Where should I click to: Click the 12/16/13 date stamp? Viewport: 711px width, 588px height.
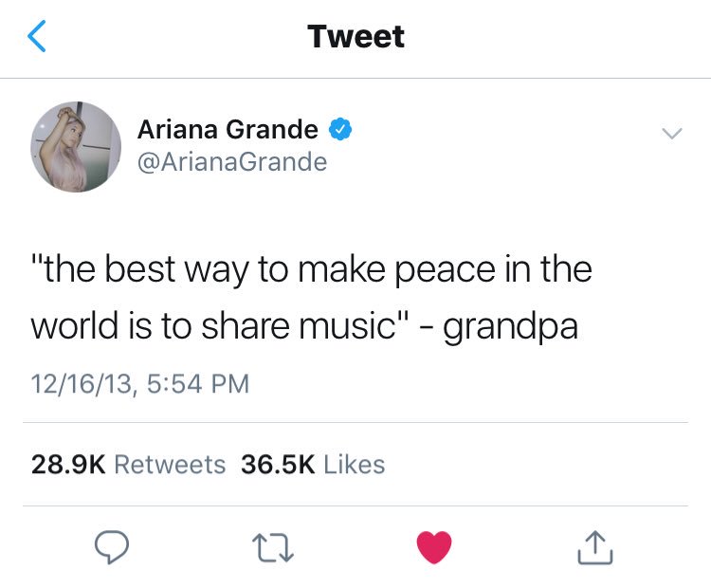pos(82,384)
